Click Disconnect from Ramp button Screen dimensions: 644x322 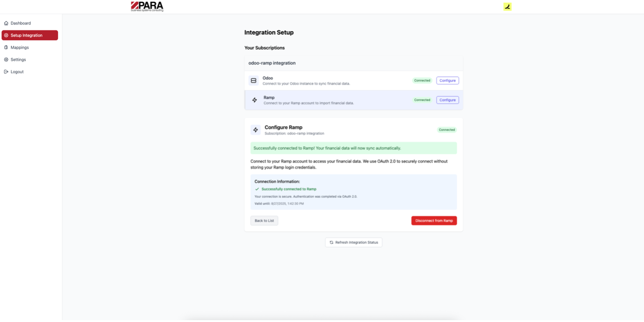(x=434, y=221)
